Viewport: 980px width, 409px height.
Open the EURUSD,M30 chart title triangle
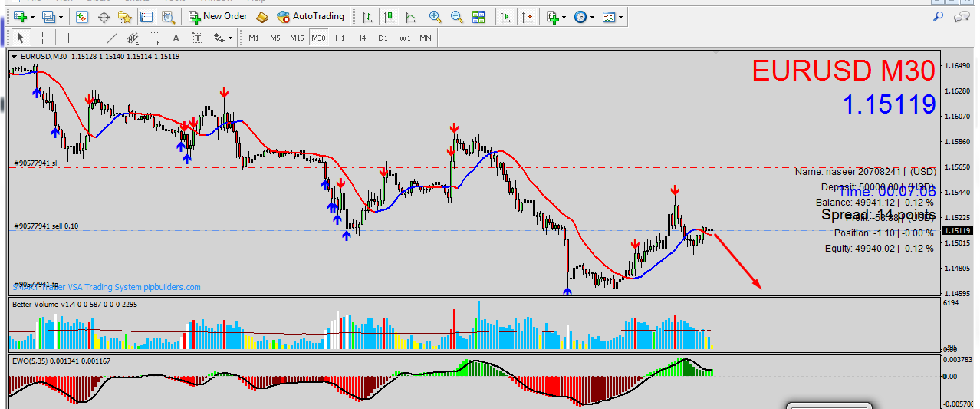(x=15, y=56)
